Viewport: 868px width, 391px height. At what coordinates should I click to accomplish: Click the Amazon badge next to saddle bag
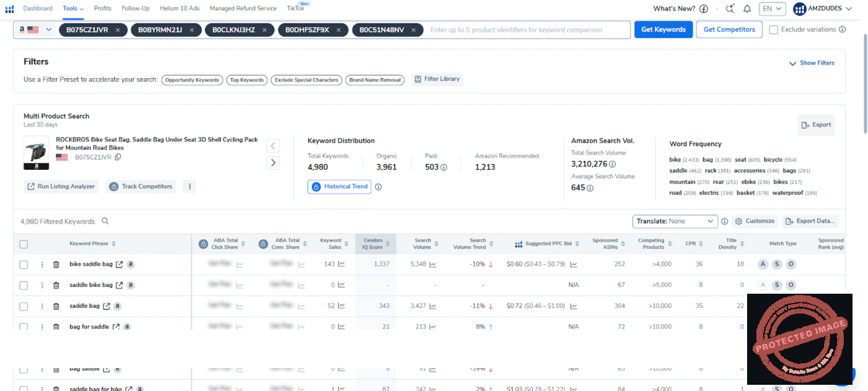[x=117, y=306]
